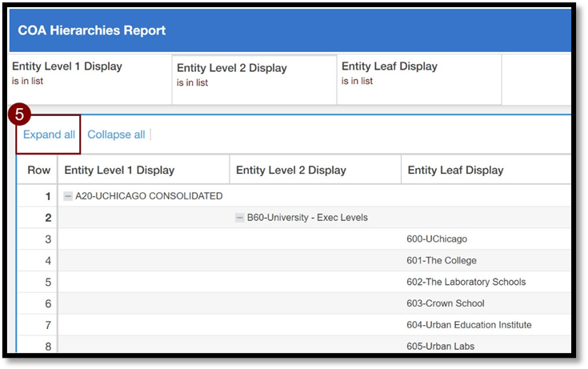Collapse the A20-UCHICAGO CONSOLIDATED row

coord(68,196)
